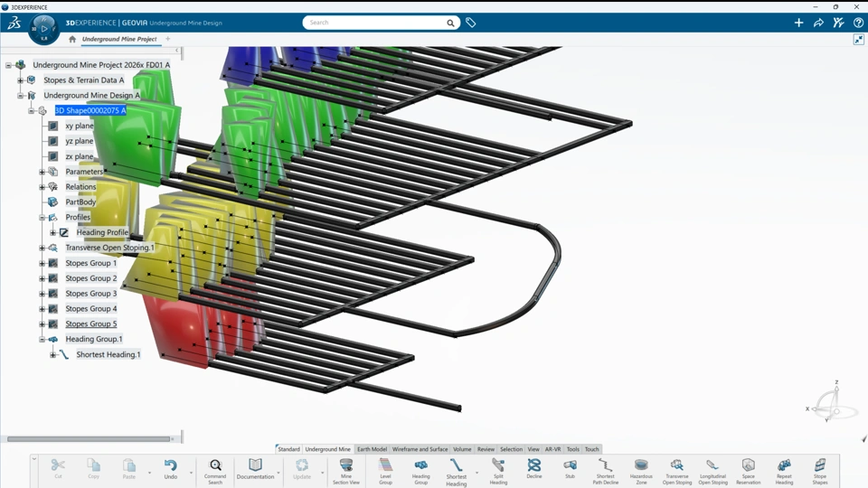The image size is (868, 488).
Task: Open the 3DEXPERIENCE compass
Action: click(x=43, y=28)
